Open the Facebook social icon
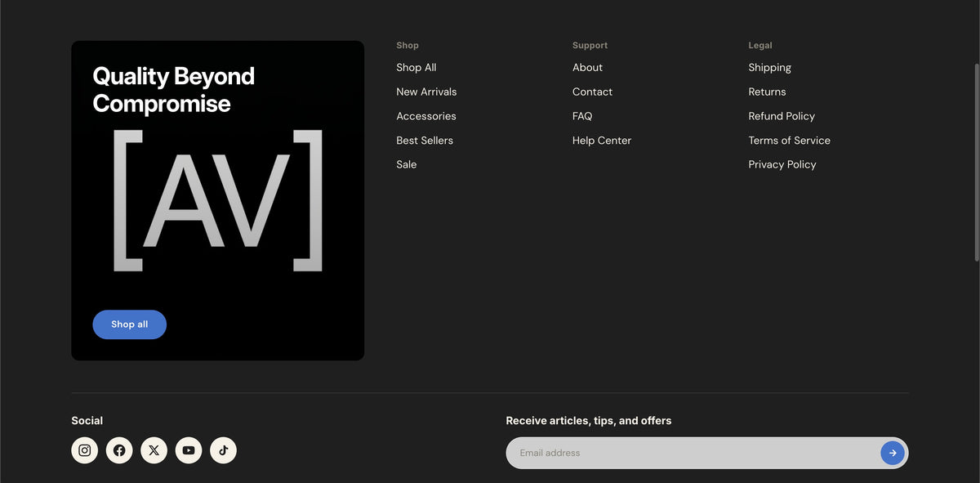 pyautogui.click(x=119, y=450)
